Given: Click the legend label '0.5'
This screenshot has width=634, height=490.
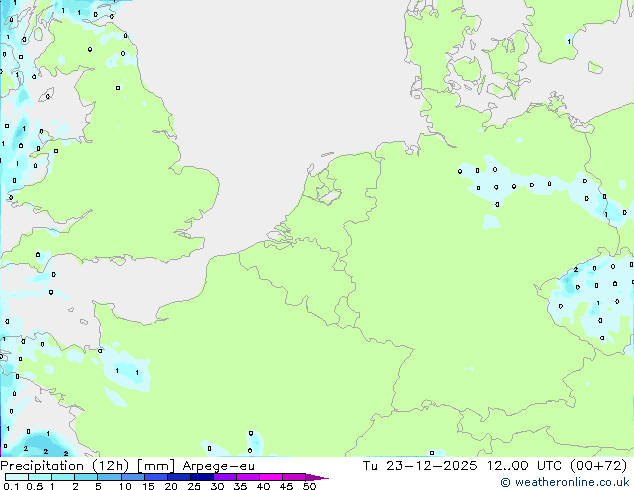Looking at the screenshot, I should tap(34, 486).
